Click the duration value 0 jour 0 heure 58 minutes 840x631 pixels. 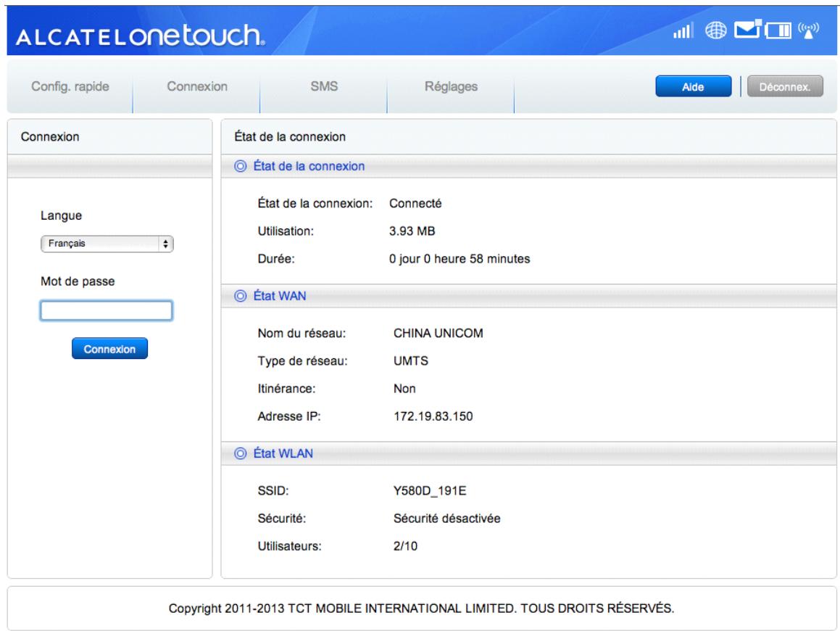[459, 259]
